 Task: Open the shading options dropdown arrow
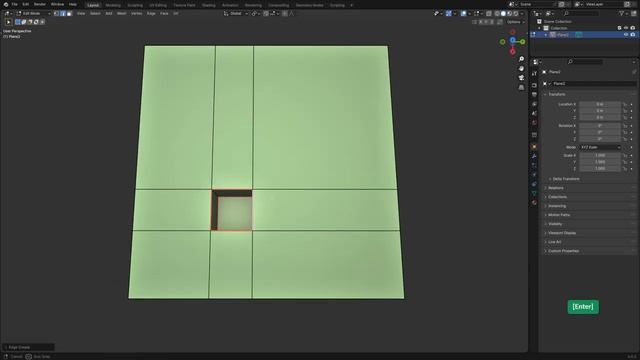[522, 13]
